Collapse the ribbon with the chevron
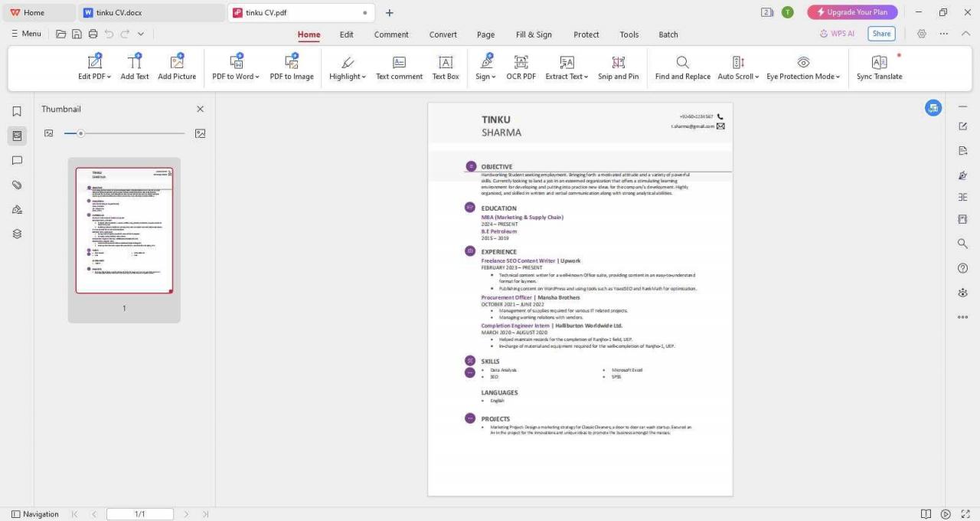Screen dimensions: 980x521 tap(966, 34)
